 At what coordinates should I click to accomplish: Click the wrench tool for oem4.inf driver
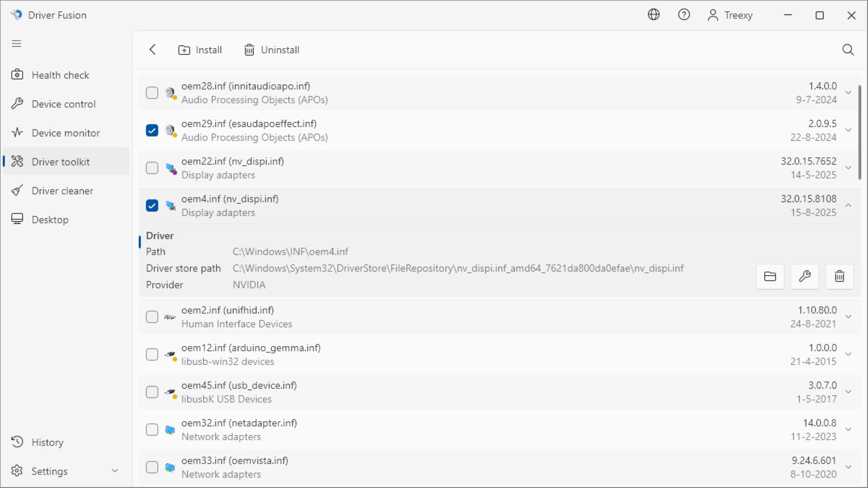[x=805, y=277]
